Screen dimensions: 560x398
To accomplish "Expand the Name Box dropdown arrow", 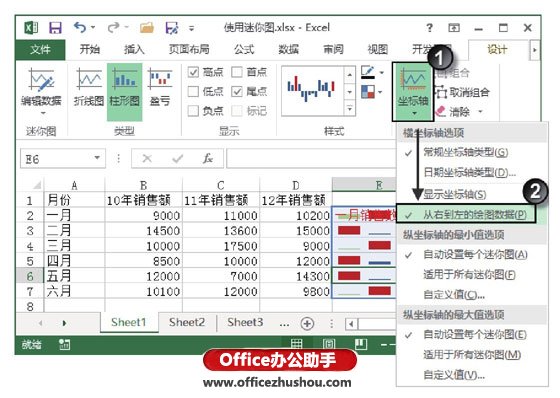I will pyautogui.click(x=97, y=158).
